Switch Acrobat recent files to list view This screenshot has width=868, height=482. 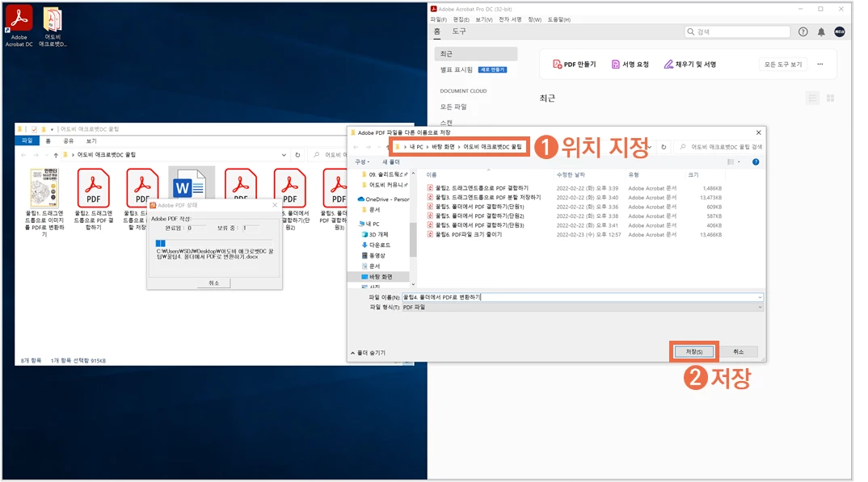click(812, 98)
